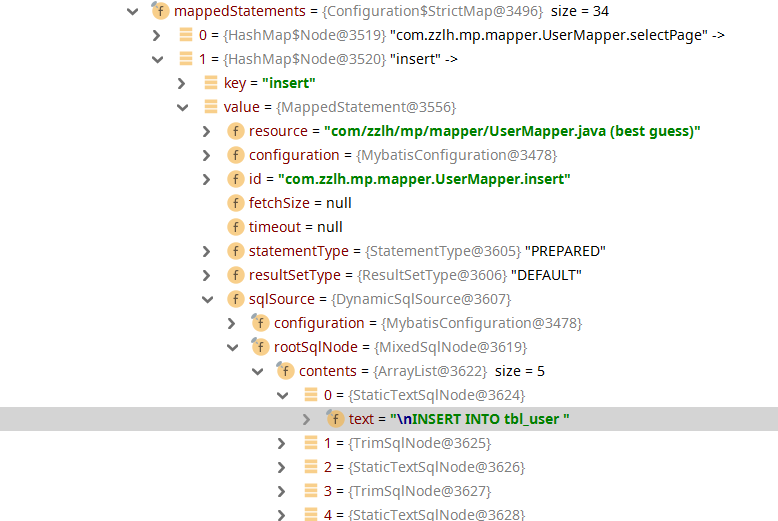The image size is (778, 521).
Task: Click list icon of StaticTextSqlNode@3626
Action: [311, 466]
